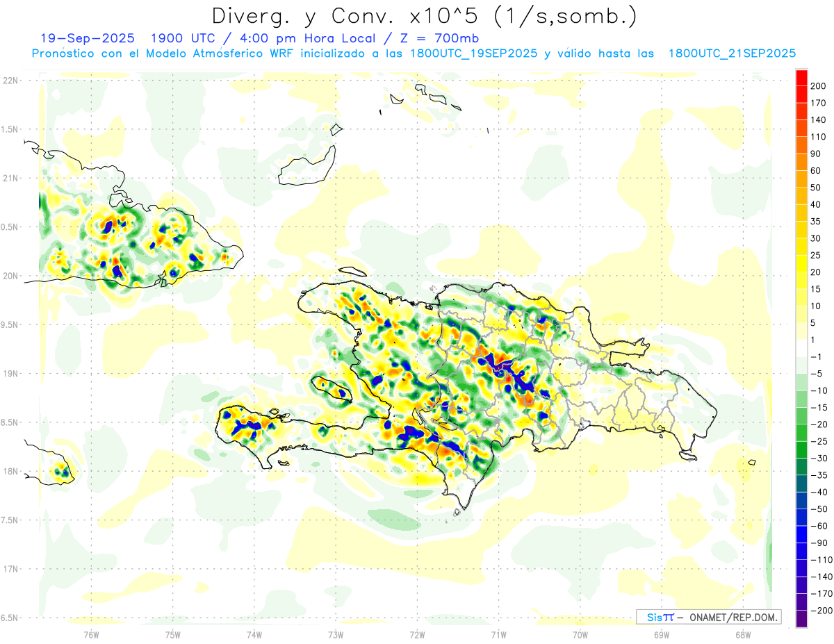Click Gonâve island west of Hispaniola
834x644 pixels.
point(332,388)
